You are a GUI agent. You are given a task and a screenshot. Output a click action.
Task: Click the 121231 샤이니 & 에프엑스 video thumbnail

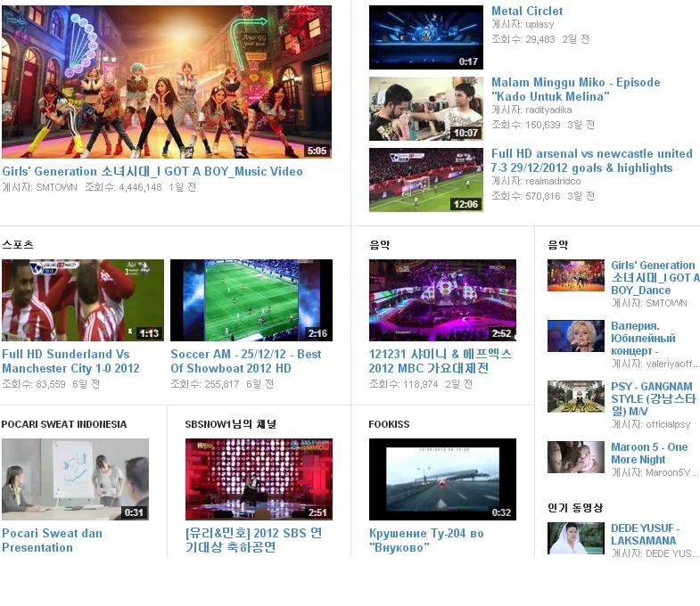pyautogui.click(x=442, y=300)
